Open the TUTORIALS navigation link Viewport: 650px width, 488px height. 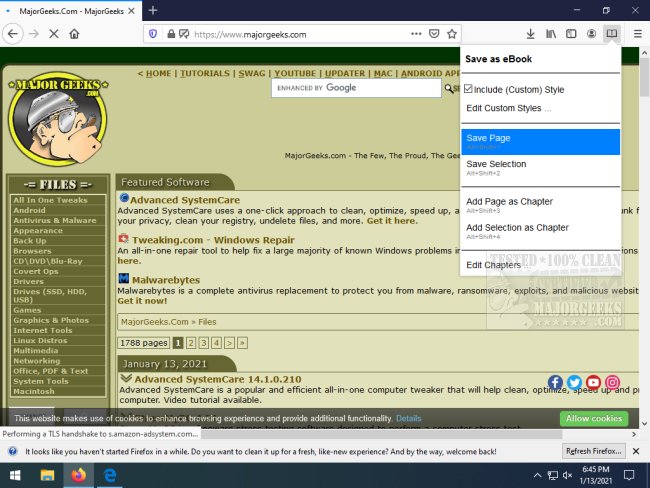pos(205,73)
